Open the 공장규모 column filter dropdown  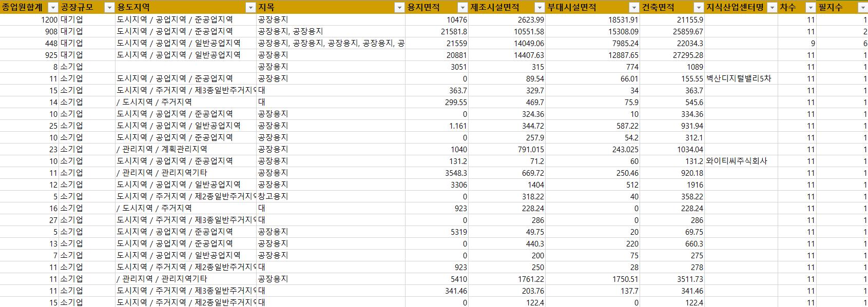[109, 8]
